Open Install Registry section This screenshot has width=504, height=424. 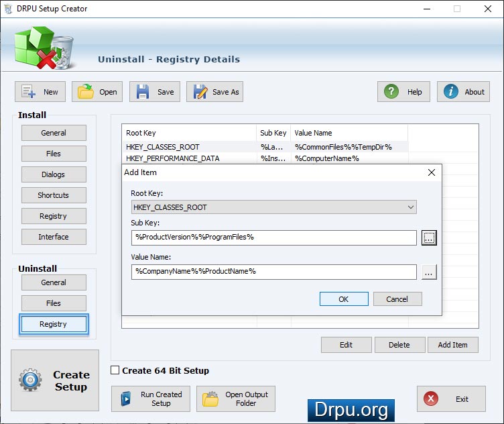coord(54,216)
